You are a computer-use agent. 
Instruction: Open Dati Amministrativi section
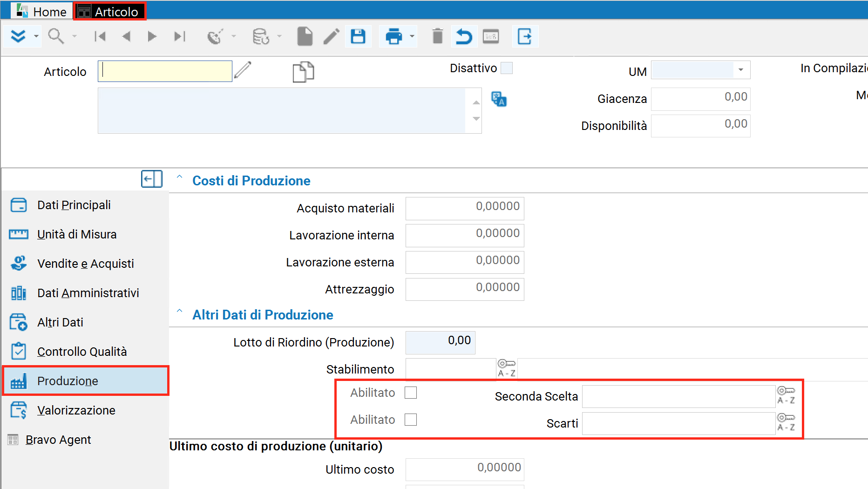(88, 293)
